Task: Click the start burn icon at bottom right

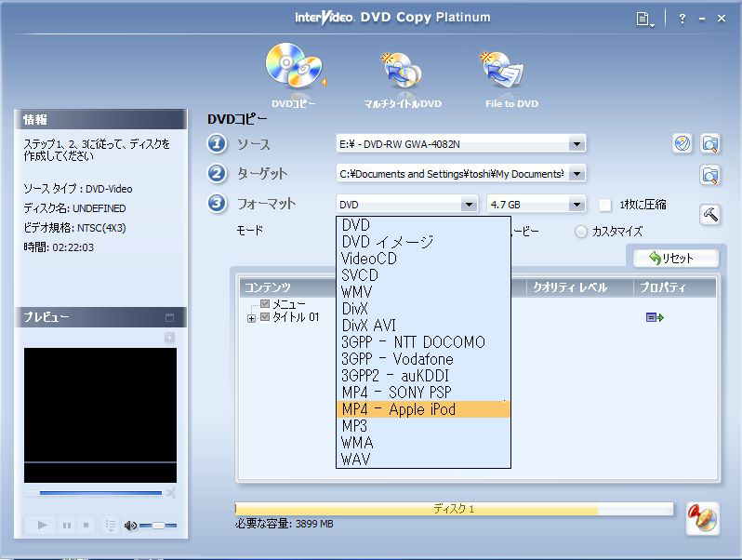Action: coord(702,517)
